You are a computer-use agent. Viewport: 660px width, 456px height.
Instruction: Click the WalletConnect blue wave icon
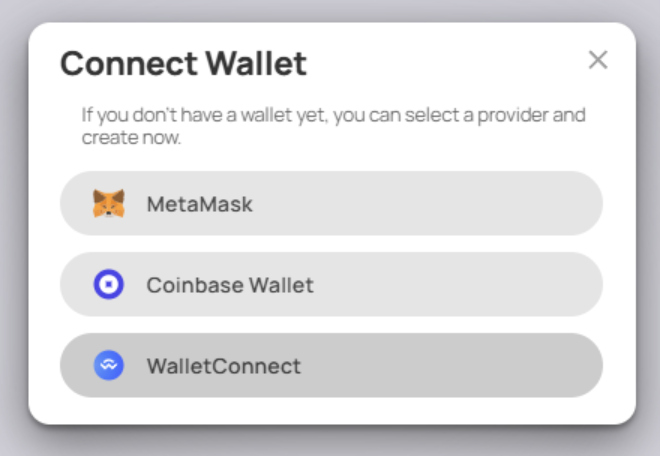108,366
